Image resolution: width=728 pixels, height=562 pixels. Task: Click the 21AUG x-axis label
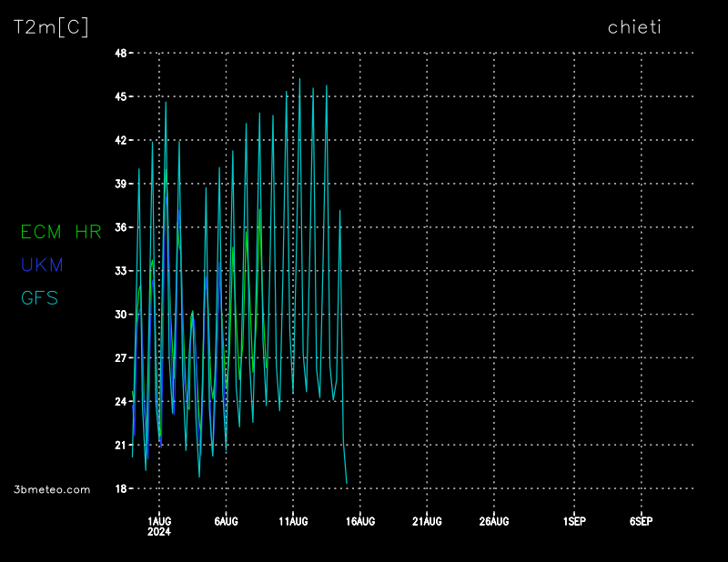coord(427,521)
